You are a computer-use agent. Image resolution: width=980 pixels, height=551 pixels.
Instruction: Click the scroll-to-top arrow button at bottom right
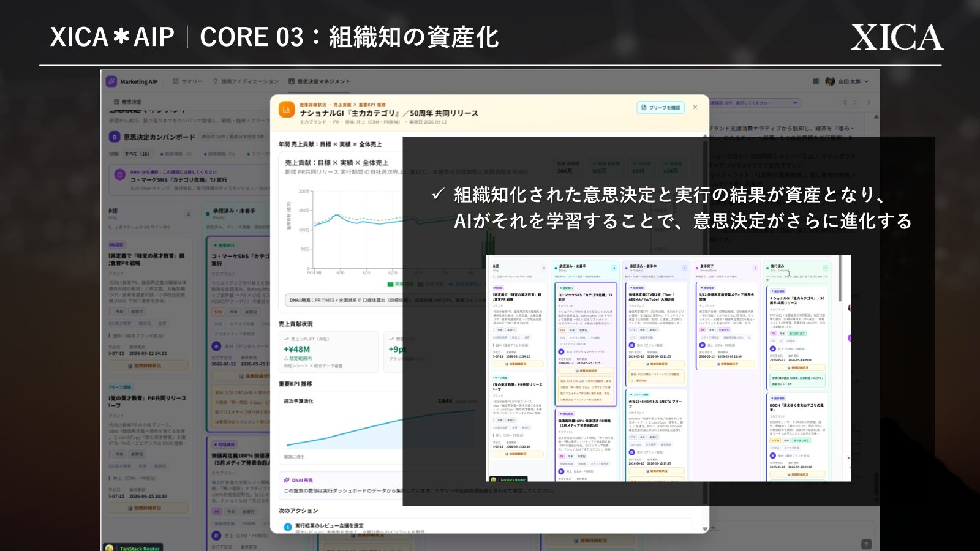pos(866,544)
